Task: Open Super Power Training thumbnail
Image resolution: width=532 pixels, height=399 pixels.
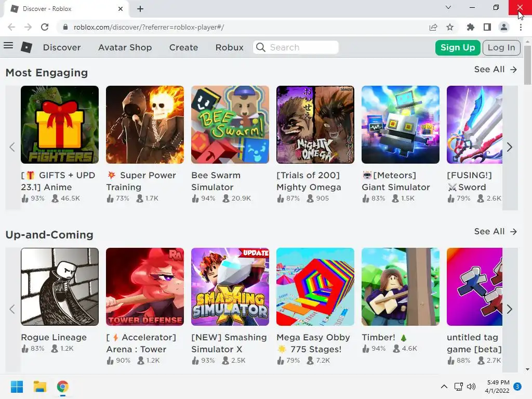Action: 145,125
